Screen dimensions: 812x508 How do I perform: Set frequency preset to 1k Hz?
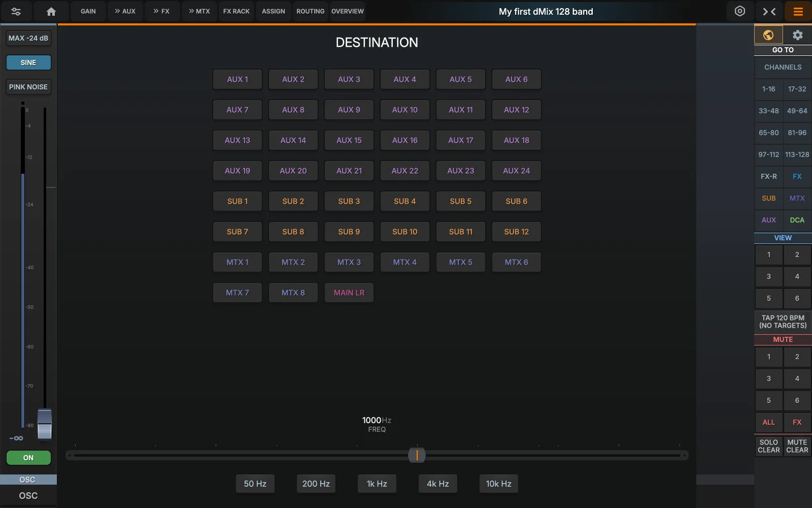[377, 484]
